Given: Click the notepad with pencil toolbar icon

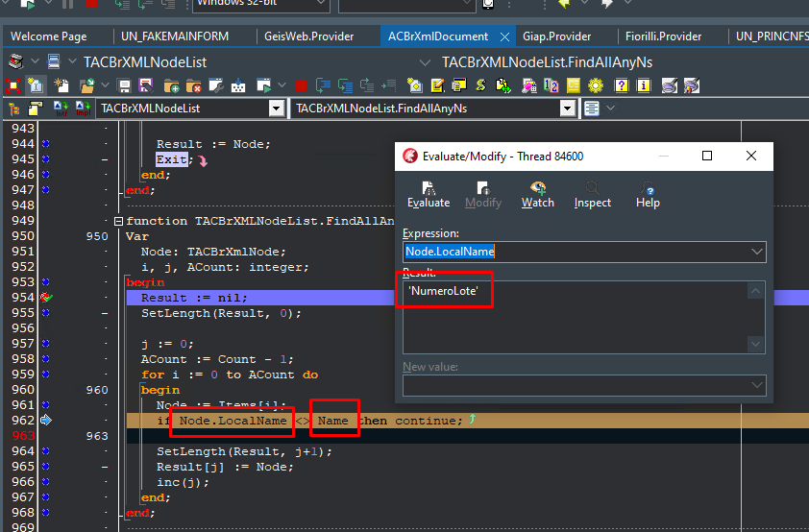Looking at the screenshot, I should (437, 85).
